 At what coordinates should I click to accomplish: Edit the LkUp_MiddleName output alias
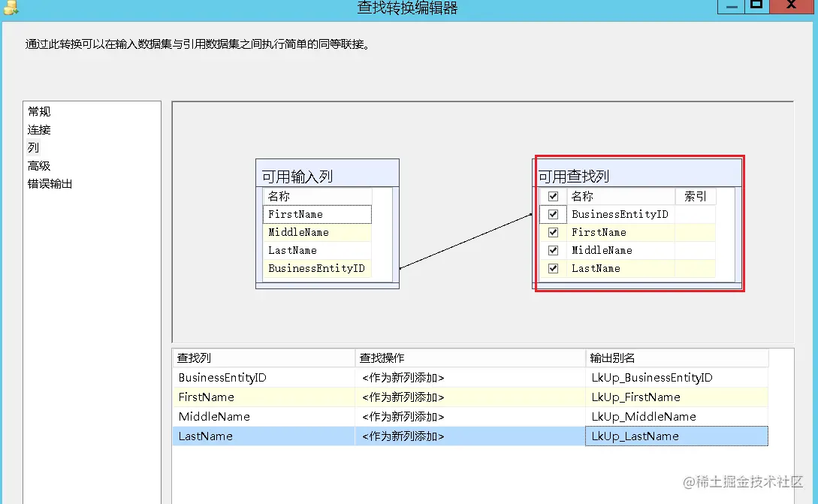tap(677, 416)
